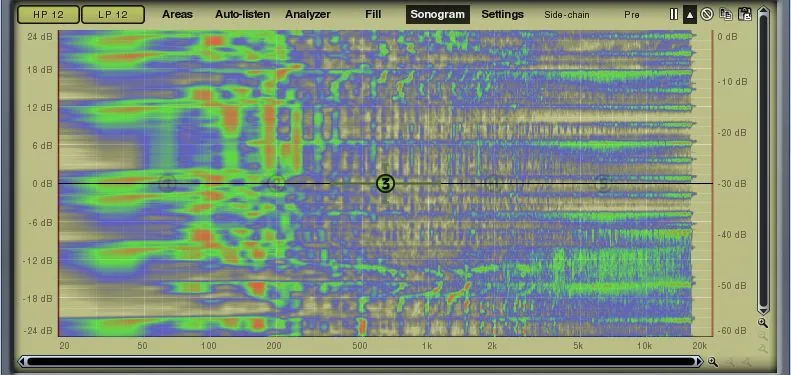Click the horizontal scrollbar right arrow
791x375 pixels.
click(699, 361)
